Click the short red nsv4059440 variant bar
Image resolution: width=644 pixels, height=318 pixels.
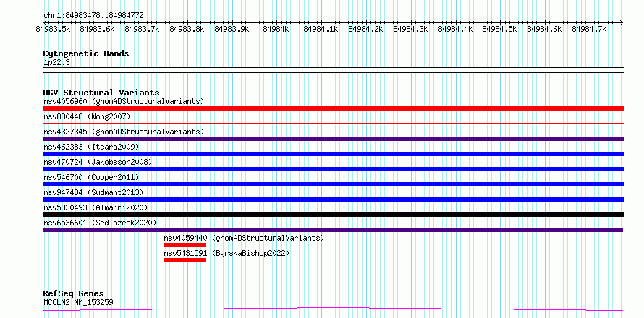click(185, 245)
